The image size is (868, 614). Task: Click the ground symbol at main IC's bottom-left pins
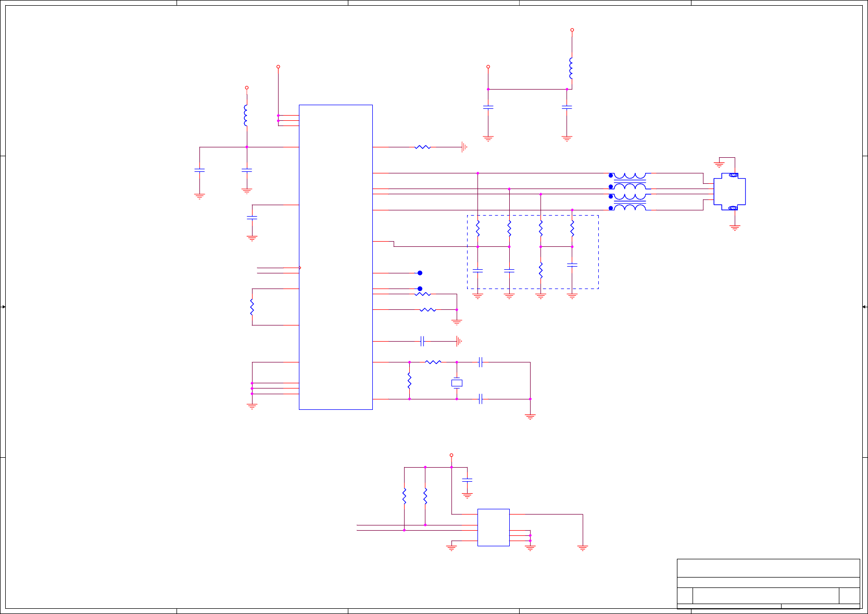click(x=252, y=406)
